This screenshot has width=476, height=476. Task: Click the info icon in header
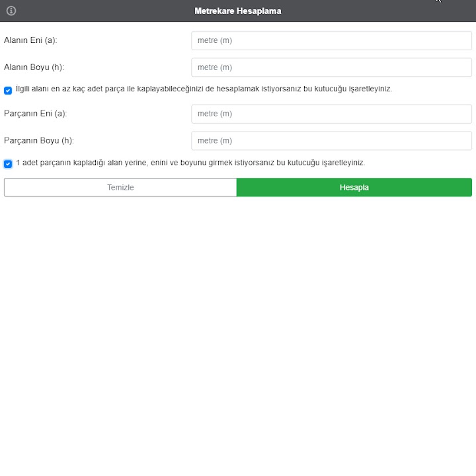(11, 11)
